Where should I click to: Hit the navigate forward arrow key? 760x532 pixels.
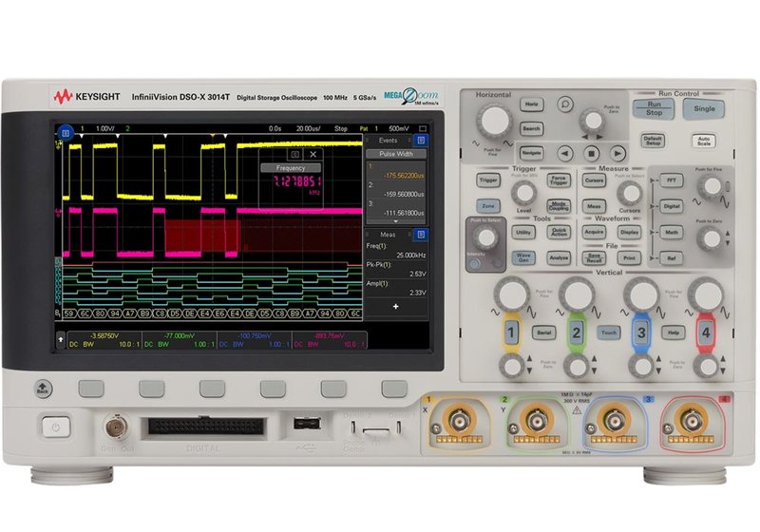pyautogui.click(x=617, y=154)
